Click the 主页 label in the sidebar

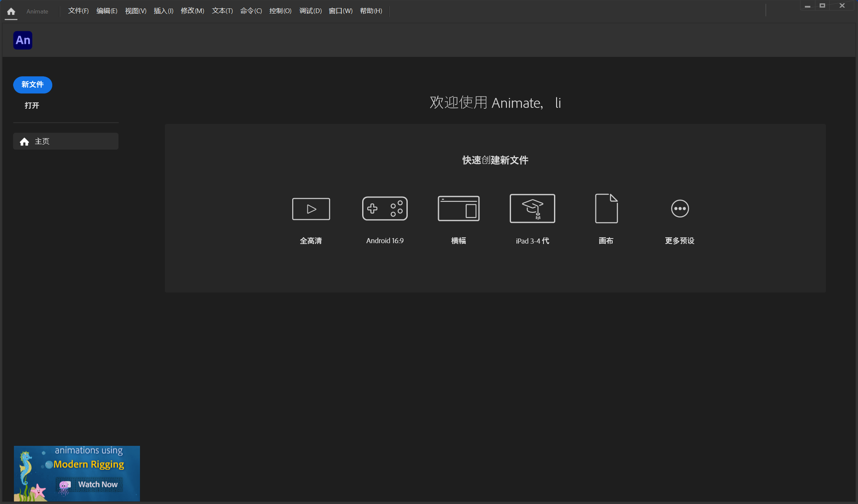[42, 142]
